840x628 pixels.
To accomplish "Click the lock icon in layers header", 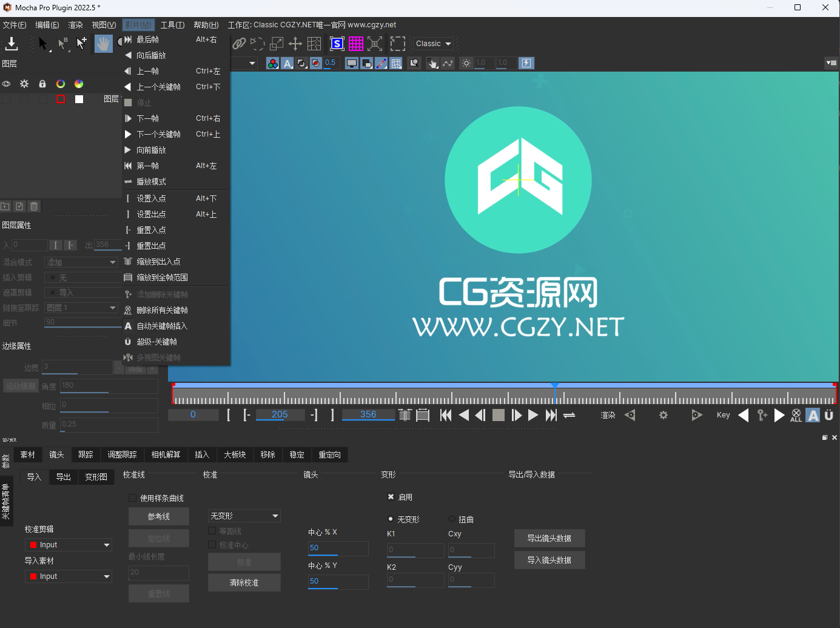I will point(42,84).
